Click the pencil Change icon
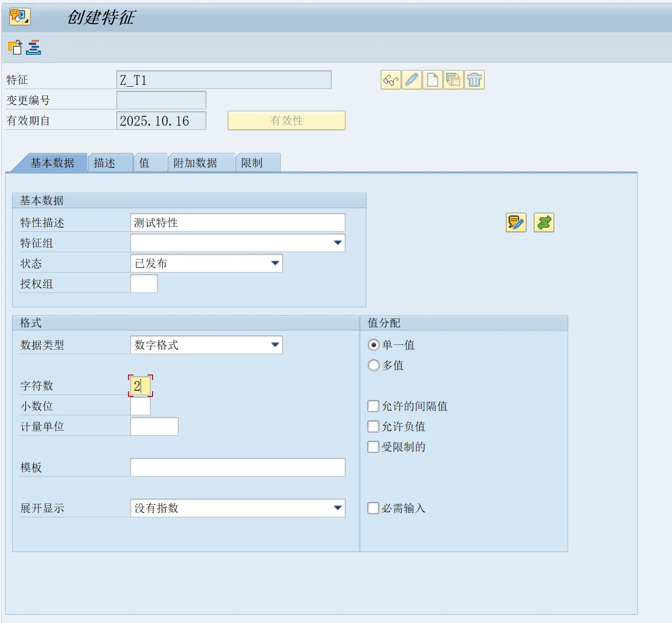Screen dimensions: 672x623 tap(411, 80)
